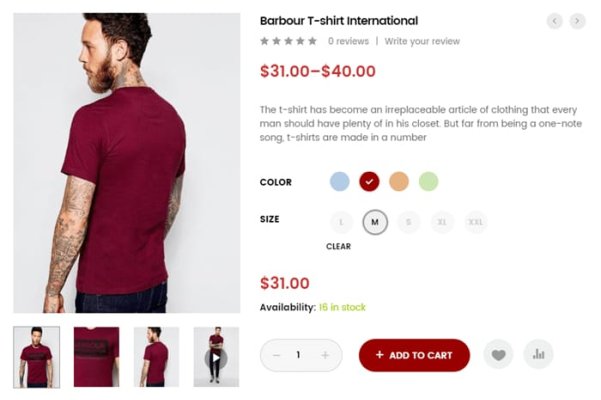Play the product video thumbnail

[x=216, y=357]
